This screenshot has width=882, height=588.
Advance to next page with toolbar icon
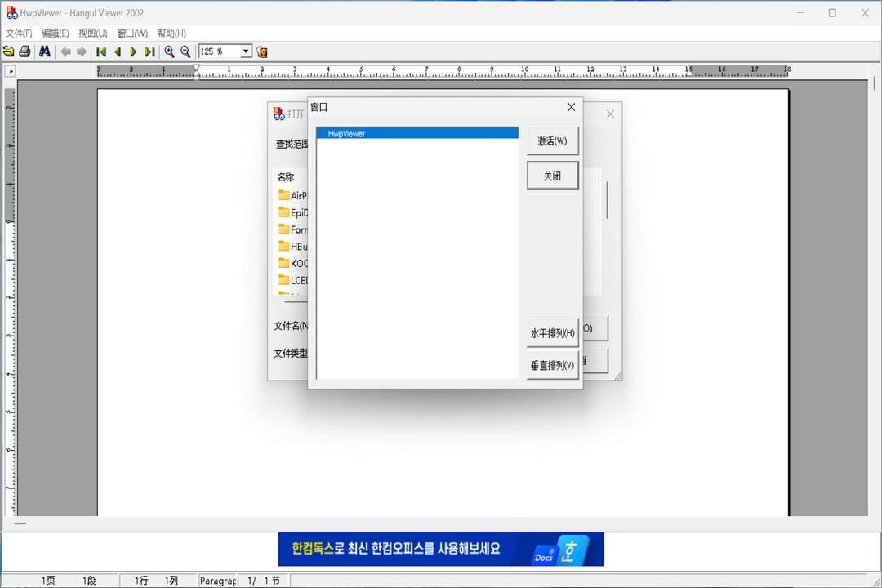133,51
